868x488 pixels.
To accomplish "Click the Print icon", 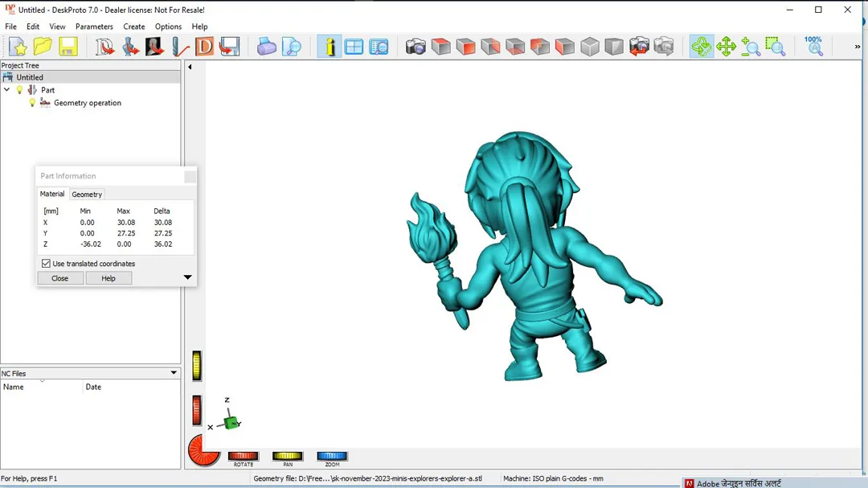I will 266,47.
